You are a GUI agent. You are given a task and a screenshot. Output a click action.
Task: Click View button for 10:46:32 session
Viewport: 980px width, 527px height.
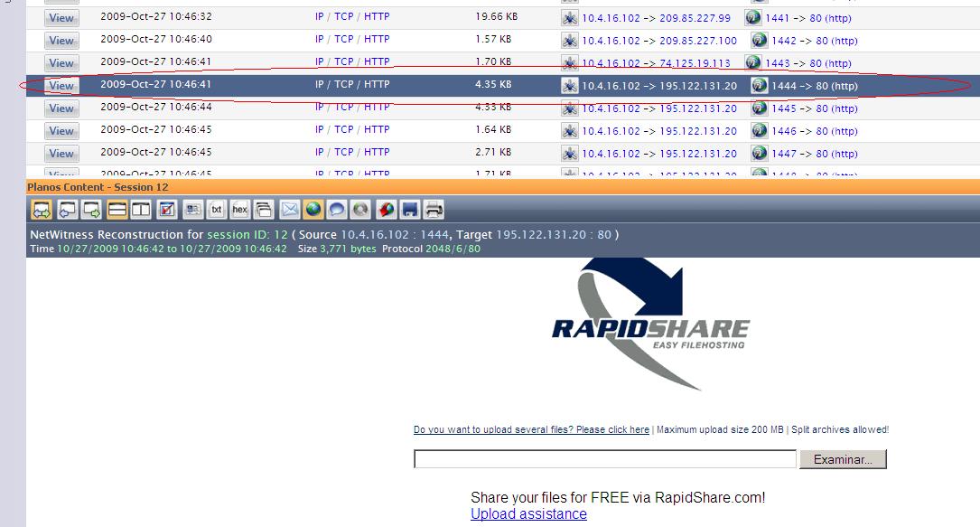point(61,17)
